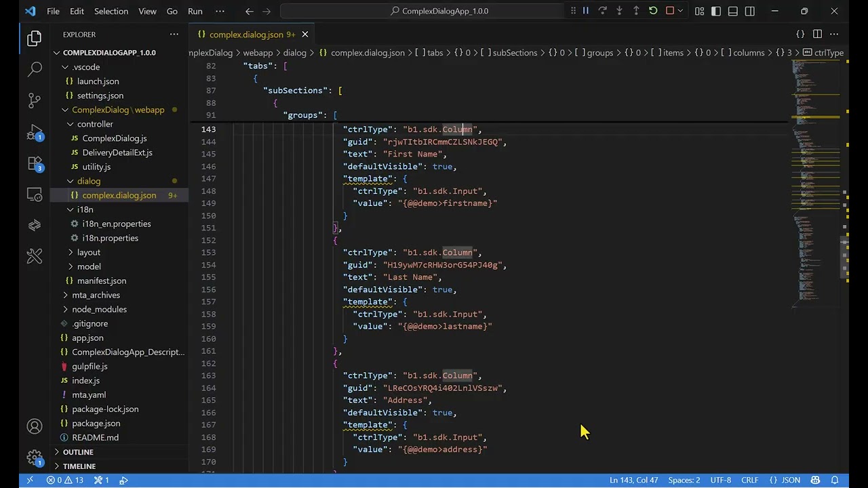Open Customize Layout icon in title bar
The height and width of the screenshot is (488, 868).
(x=699, y=11)
